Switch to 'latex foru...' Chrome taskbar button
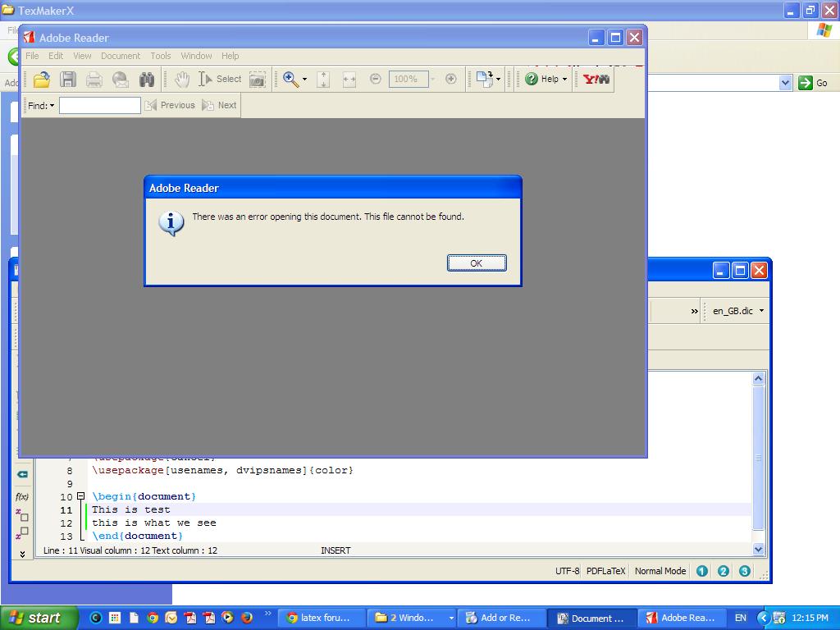 (322, 618)
